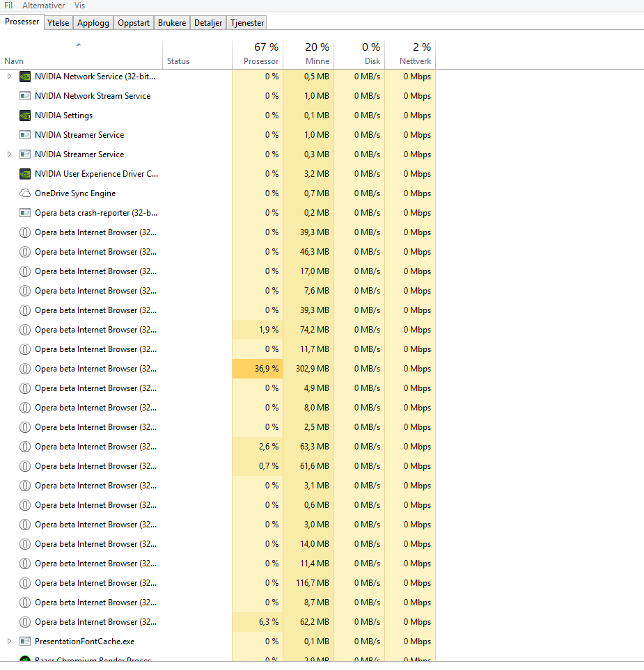Image resolution: width=644 pixels, height=670 pixels.
Task: Click Opera icon on the 46,3 MB row
Action: (x=25, y=252)
